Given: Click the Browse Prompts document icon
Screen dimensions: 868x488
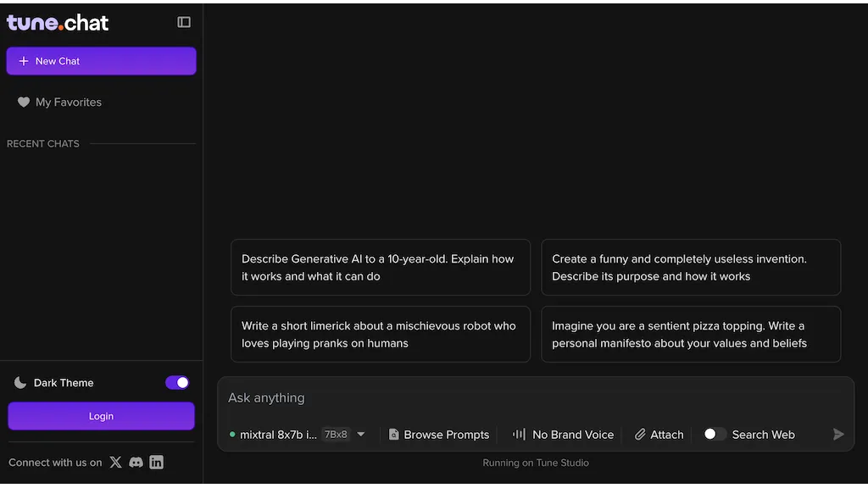Looking at the screenshot, I should [x=393, y=435].
